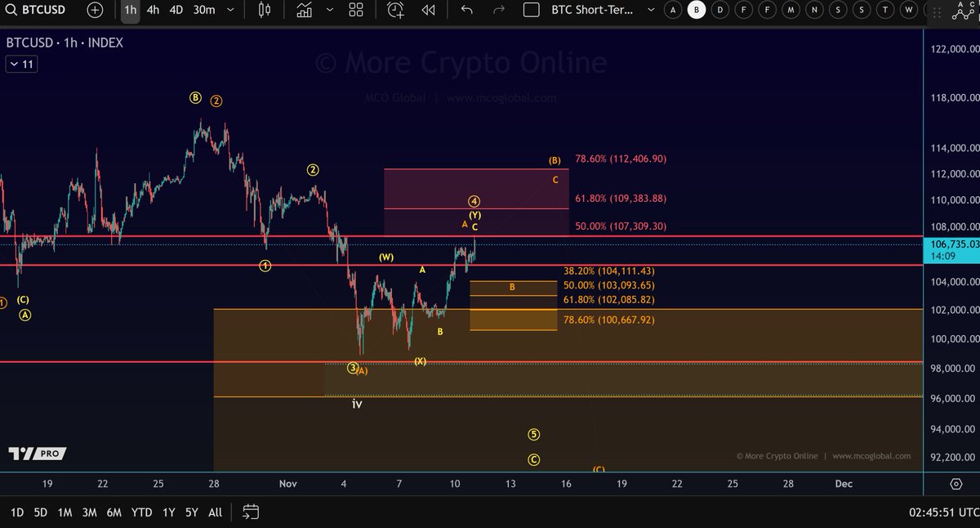Image resolution: width=980 pixels, height=528 pixels.
Task: Set the date range to 5Y
Action: point(191,512)
